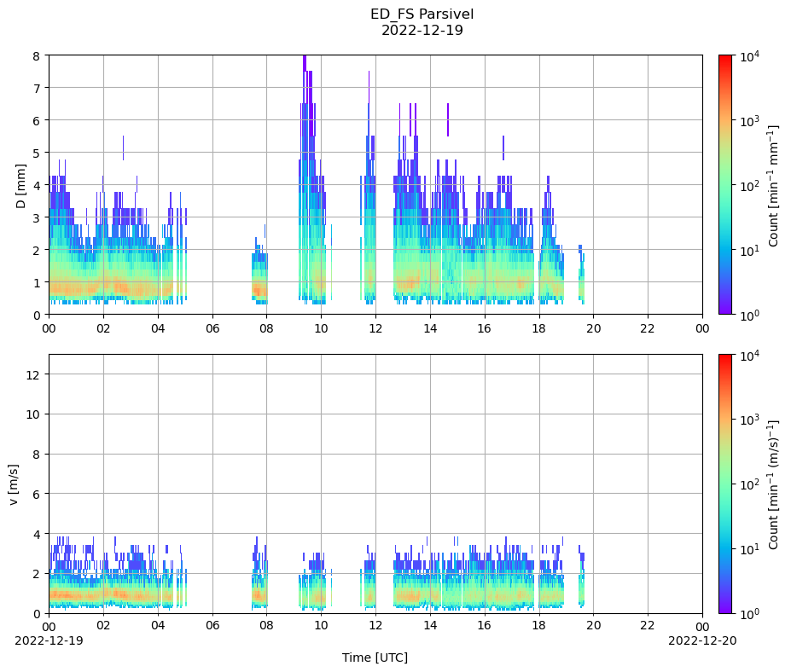This screenshot has width=791, height=672.
Task: Click the plot title 'ED_FS Parsivel'
Action: [x=422, y=14]
